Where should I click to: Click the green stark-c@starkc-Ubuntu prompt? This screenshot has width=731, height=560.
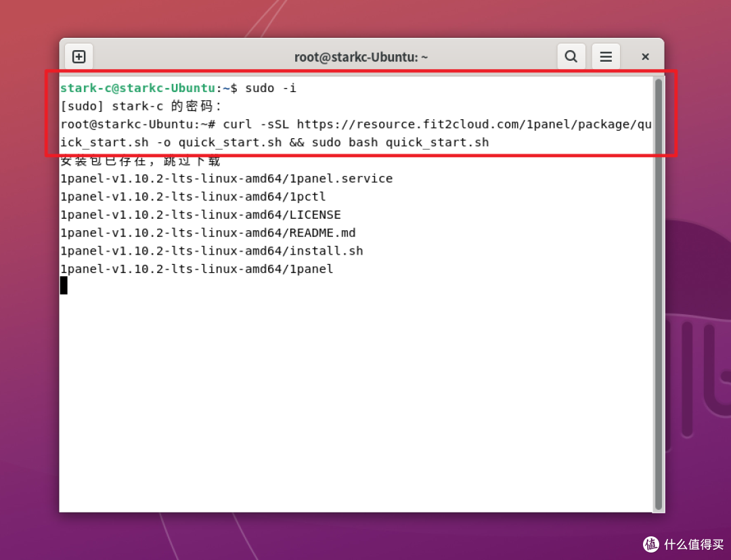click(x=137, y=87)
